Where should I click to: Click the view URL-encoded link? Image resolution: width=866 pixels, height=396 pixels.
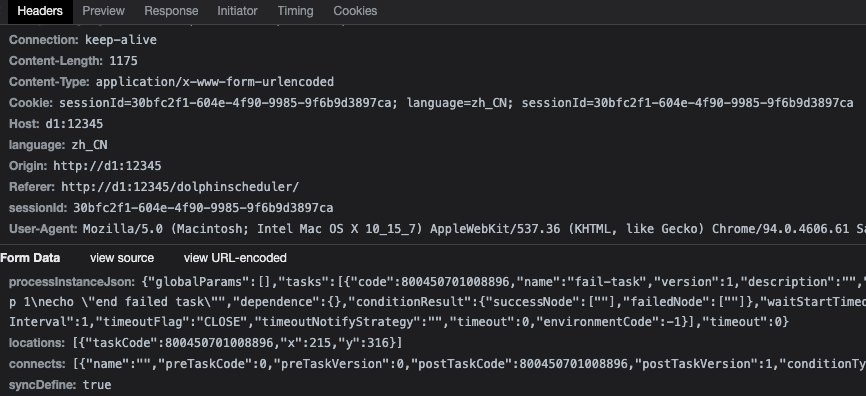tap(235, 258)
